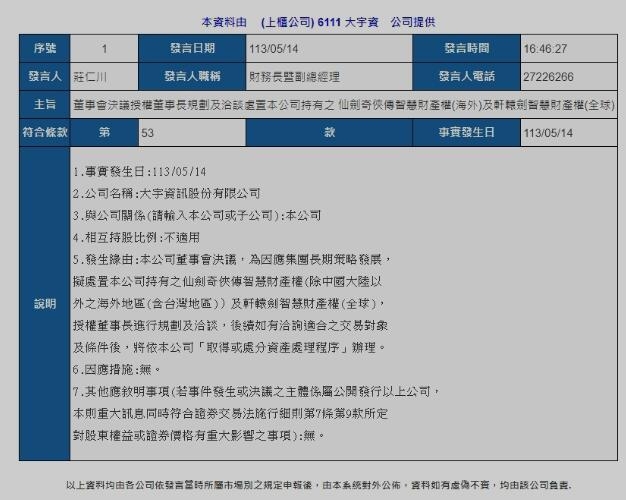Click line 4.相互持股比例:不適用
The image size is (626, 500).
(x=136, y=238)
